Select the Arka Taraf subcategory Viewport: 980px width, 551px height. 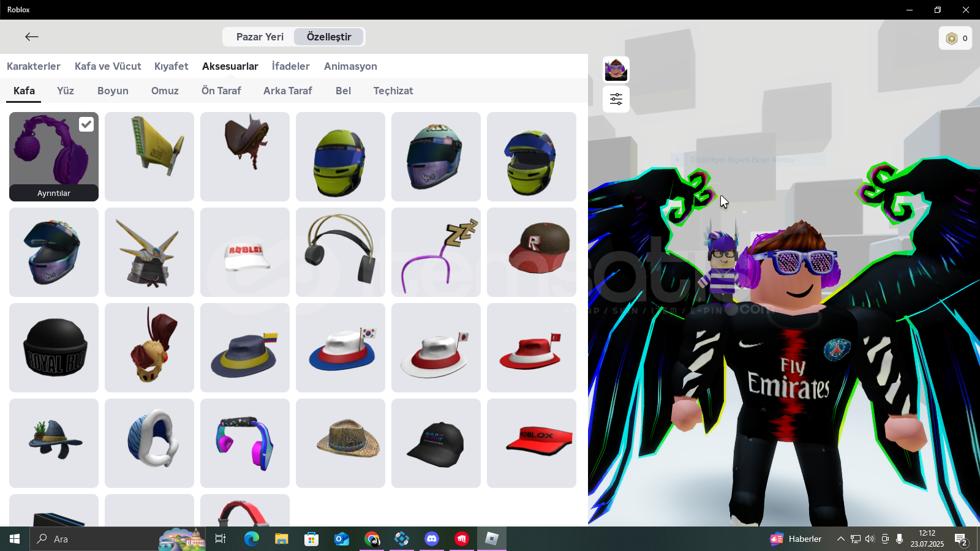coord(288,91)
